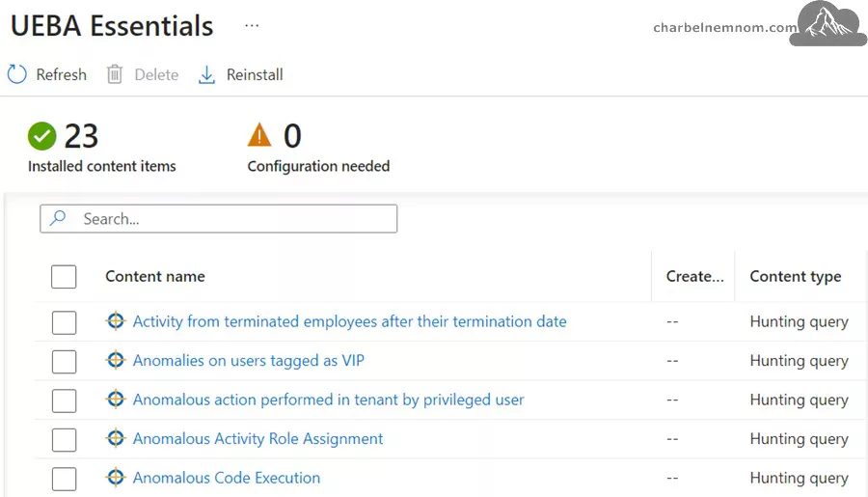The width and height of the screenshot is (868, 497).
Task: Click the Refresh button label
Action: pos(62,75)
